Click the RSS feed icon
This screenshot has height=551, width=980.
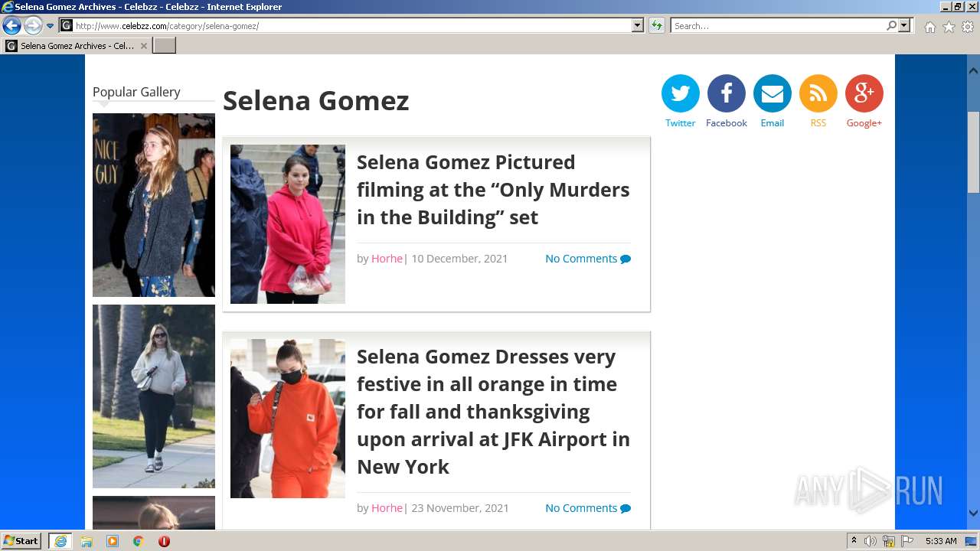click(818, 93)
